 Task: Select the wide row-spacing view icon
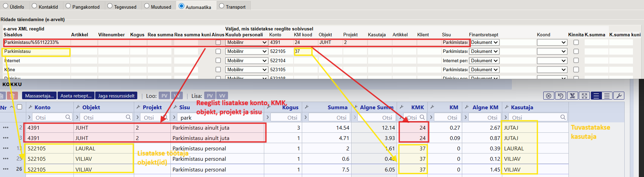(596, 96)
